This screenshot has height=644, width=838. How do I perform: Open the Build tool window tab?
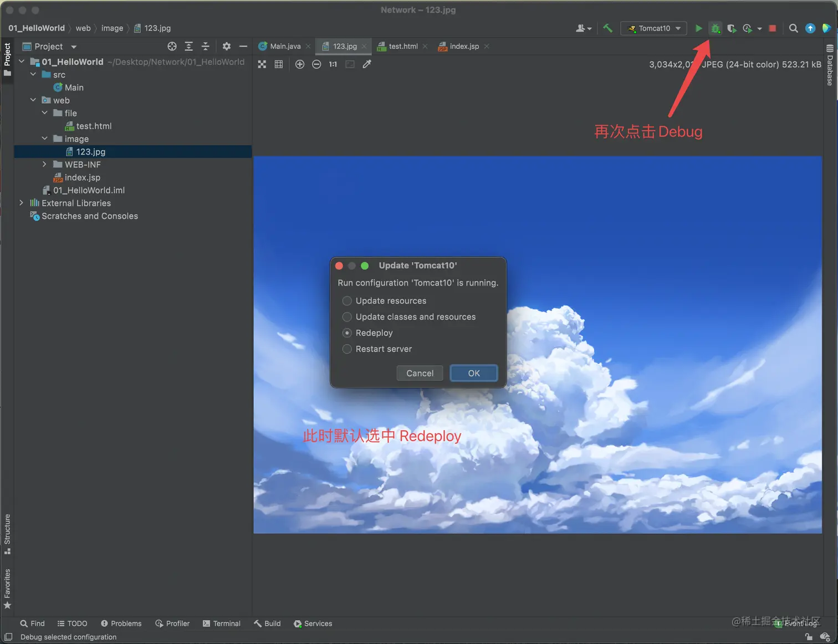click(267, 623)
